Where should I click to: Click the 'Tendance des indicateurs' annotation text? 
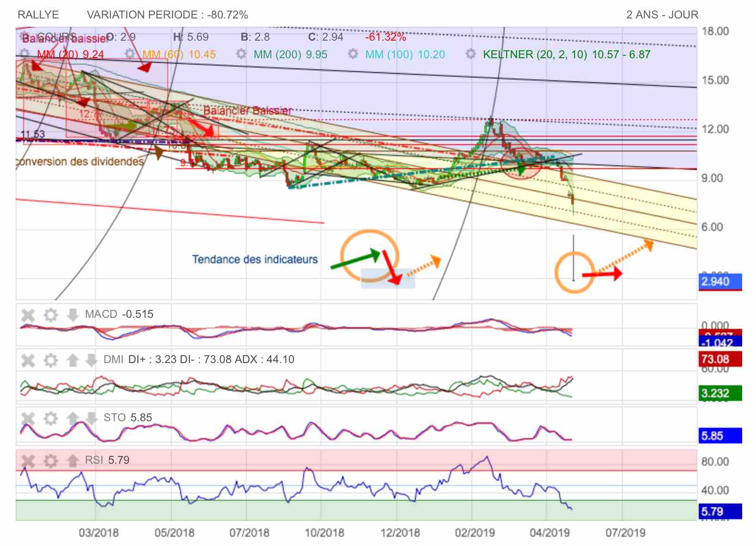click(x=255, y=260)
